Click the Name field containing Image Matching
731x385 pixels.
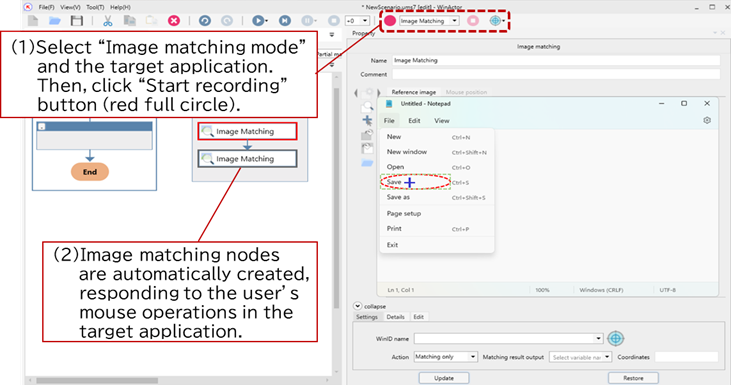click(x=556, y=61)
